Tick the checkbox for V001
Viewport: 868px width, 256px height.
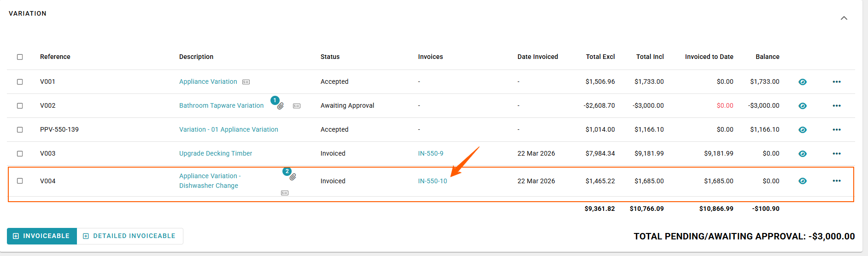click(20, 82)
